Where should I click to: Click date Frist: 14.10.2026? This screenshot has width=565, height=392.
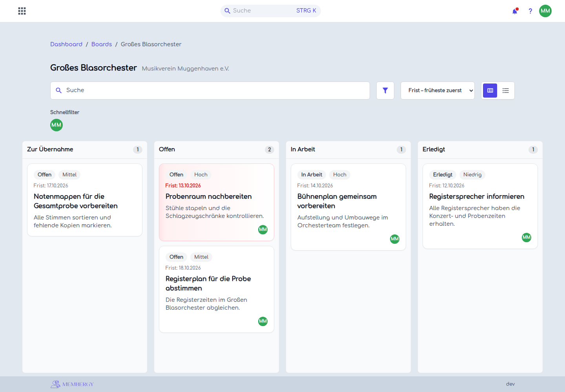315,186
